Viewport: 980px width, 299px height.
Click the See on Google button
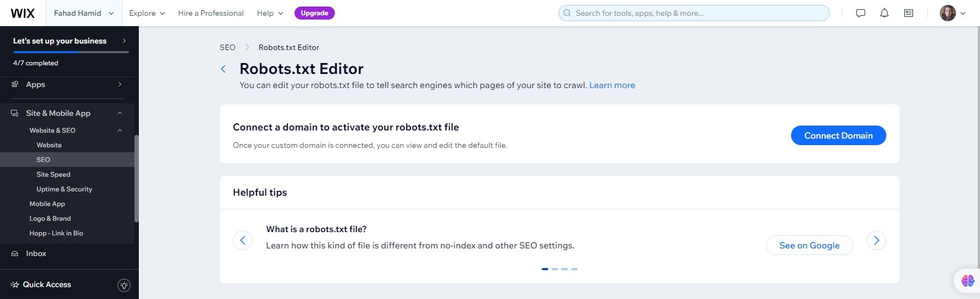tap(809, 245)
